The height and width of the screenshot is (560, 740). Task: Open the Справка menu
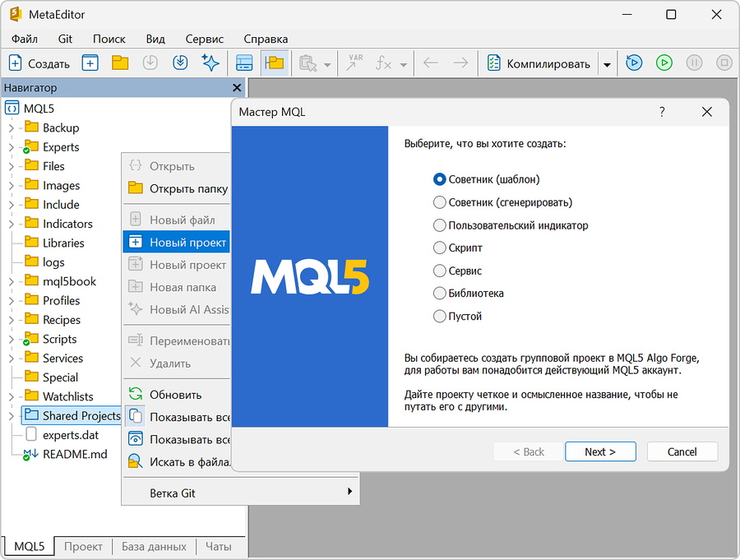(266, 39)
